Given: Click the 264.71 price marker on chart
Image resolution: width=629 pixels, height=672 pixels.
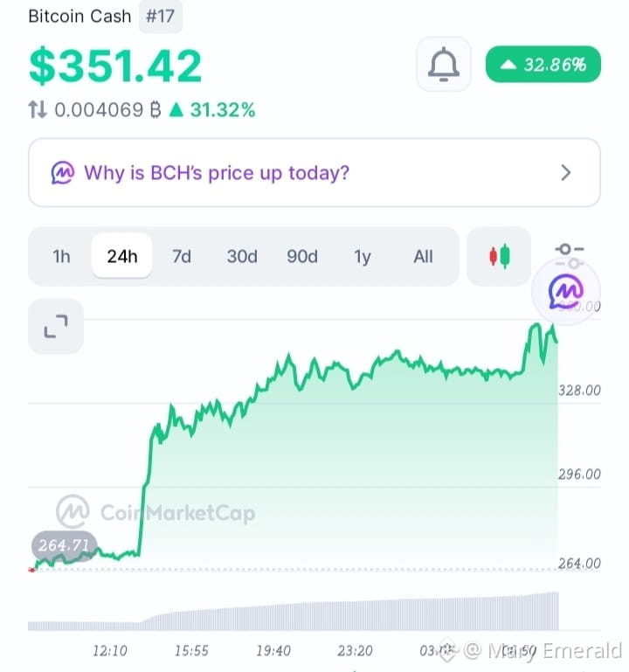Looking at the screenshot, I should [65, 545].
